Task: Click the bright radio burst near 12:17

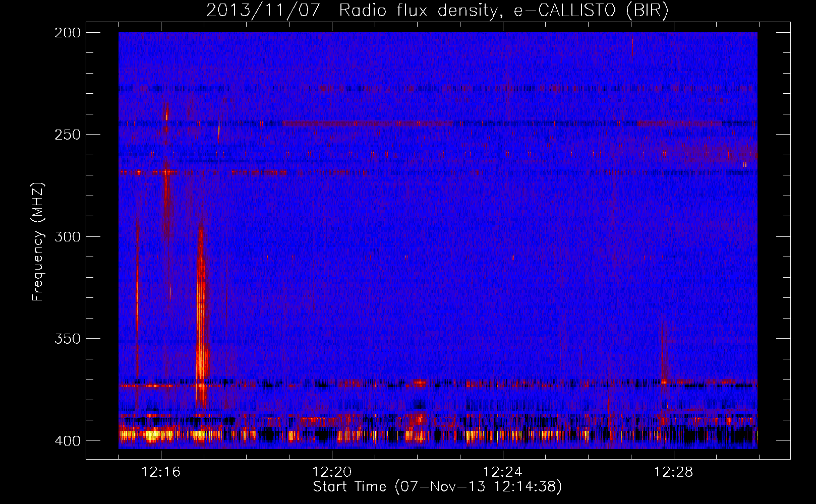Action: pos(201,318)
